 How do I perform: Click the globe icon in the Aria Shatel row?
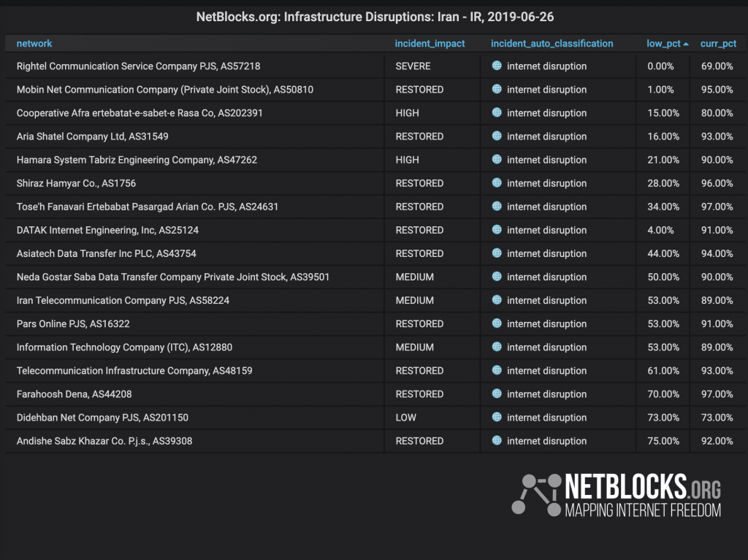pos(497,136)
